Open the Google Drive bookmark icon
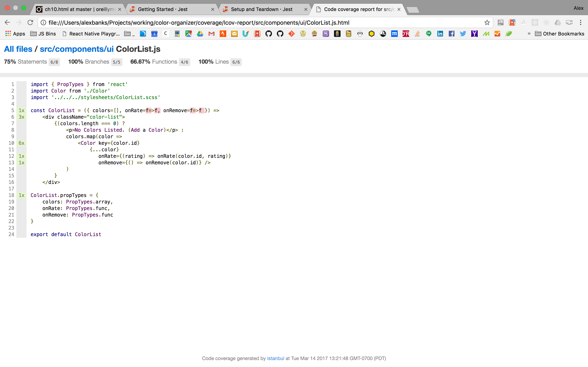Image resolution: width=588 pixels, height=367 pixels. click(x=200, y=34)
